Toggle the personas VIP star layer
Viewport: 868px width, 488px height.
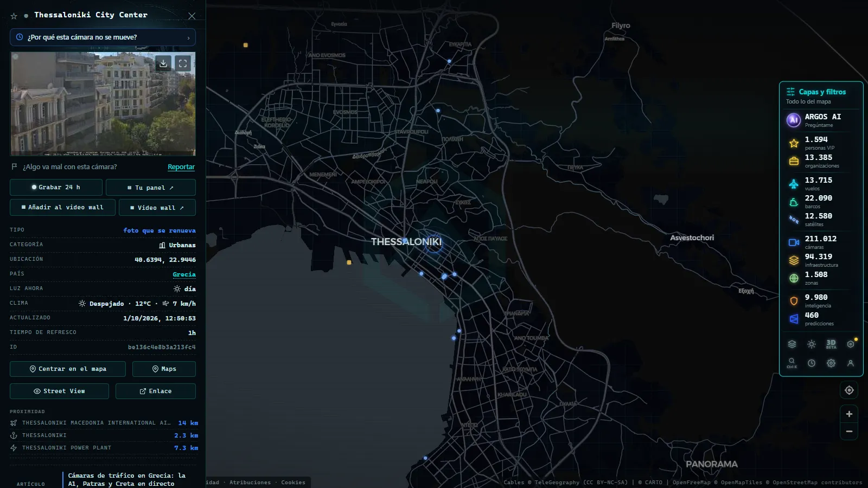tap(821, 143)
